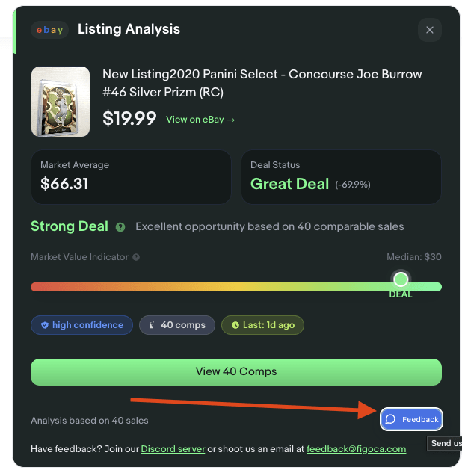This screenshot has width=462, height=476.
Task: Click the icon in the 40 comps badge
Action: coord(152,325)
